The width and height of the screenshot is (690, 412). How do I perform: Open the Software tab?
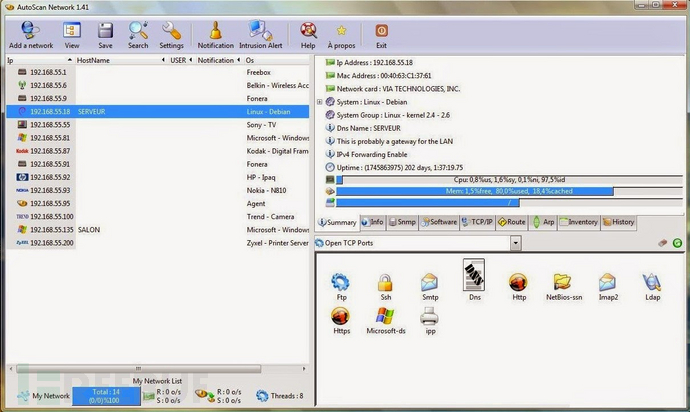(x=439, y=222)
